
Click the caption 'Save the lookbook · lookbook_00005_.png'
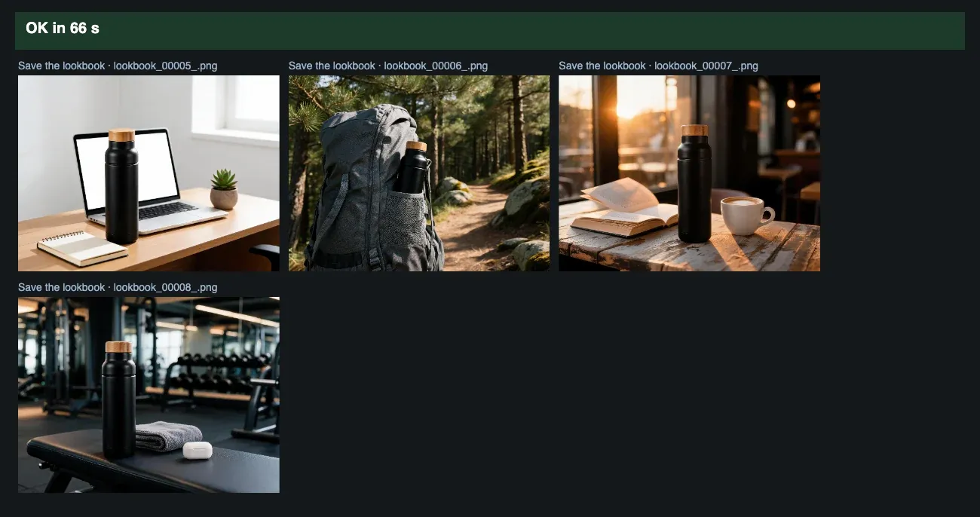(118, 66)
